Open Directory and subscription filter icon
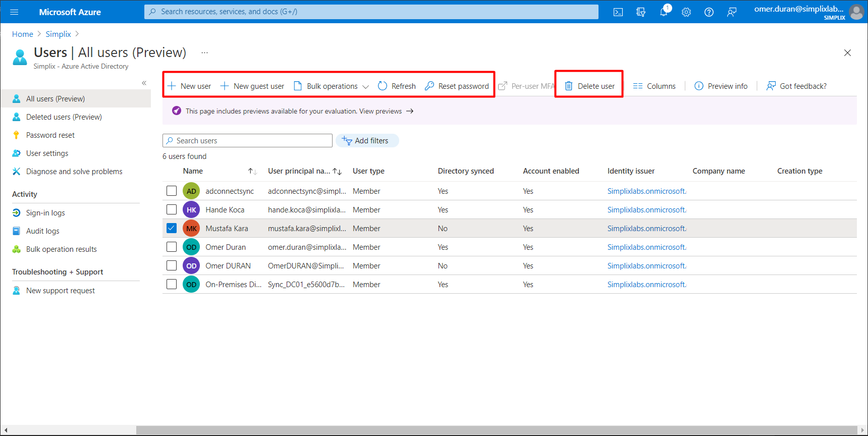Viewport: 868px width, 436px height. (x=641, y=12)
